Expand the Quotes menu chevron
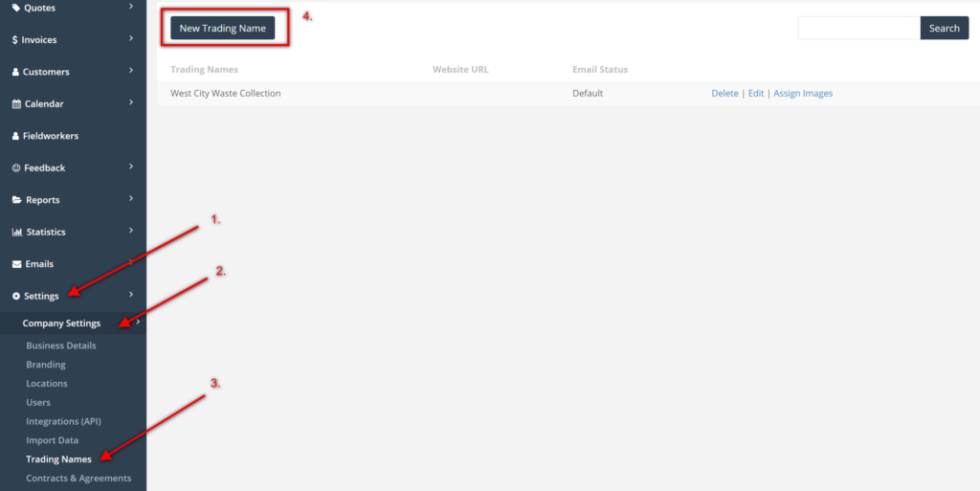 [131, 7]
